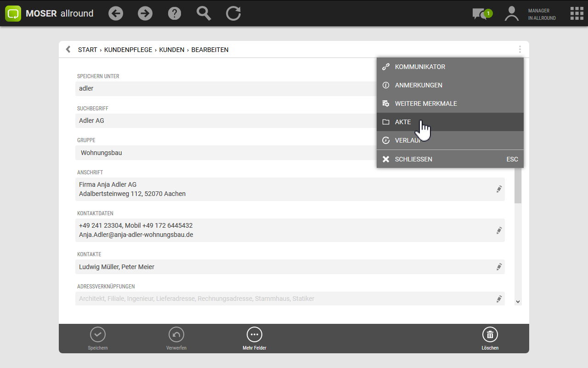Viewport: 588px width, 368px height.
Task: Edit Kontaktdaten using its pencil icon
Action: click(499, 230)
